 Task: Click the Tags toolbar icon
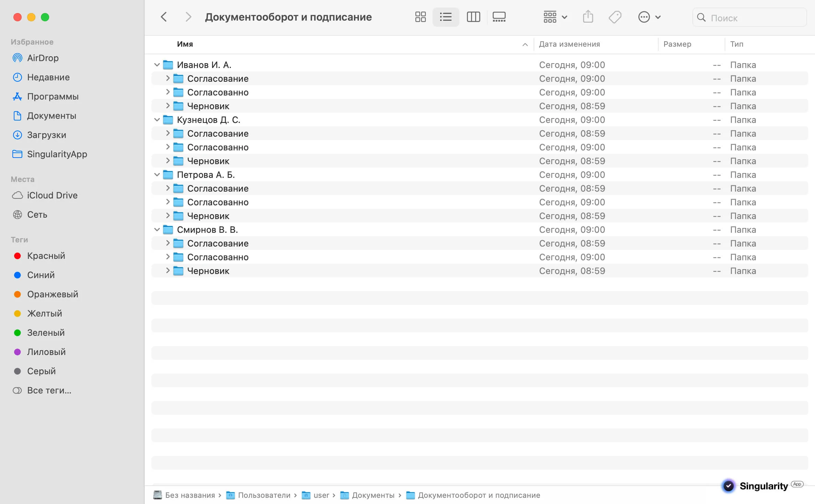click(x=615, y=17)
